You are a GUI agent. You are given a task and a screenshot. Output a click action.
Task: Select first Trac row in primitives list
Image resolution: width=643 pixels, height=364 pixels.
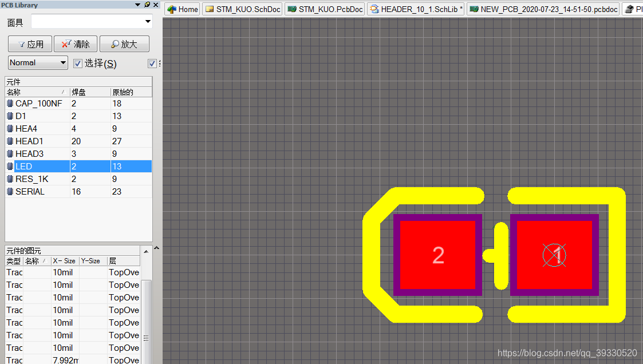tap(73, 272)
